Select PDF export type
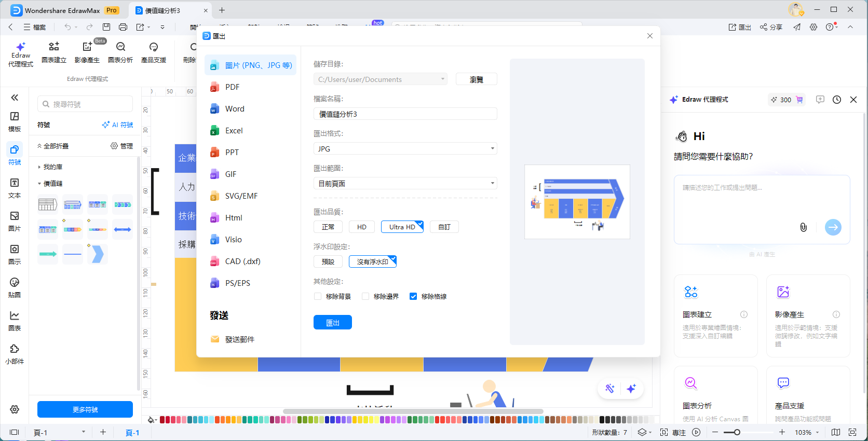The image size is (868, 441). click(x=251, y=87)
